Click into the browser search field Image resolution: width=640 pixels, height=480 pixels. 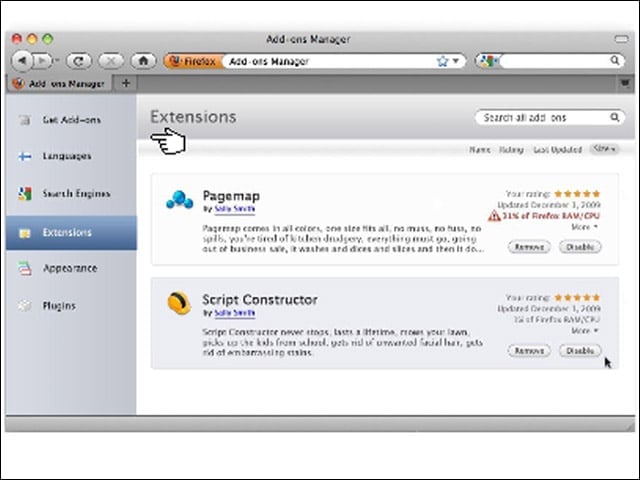click(x=554, y=61)
